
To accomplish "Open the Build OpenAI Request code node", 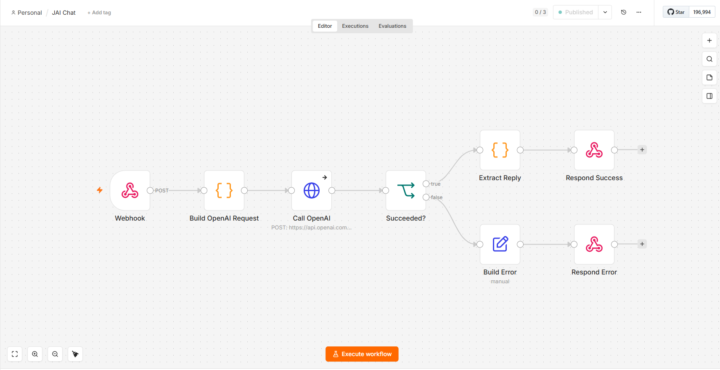I will click(224, 191).
